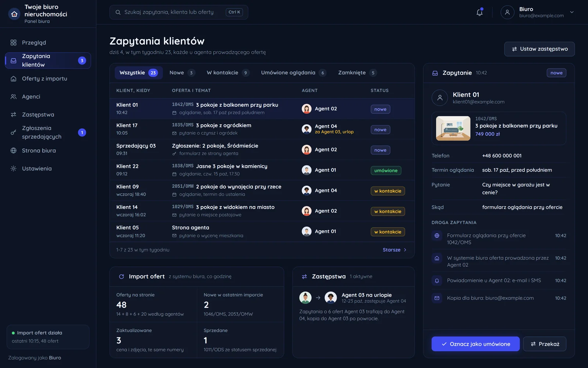Click the inbox icon in Zapytanie panel header
Image resolution: width=588 pixels, height=368 pixels.
[435, 73]
